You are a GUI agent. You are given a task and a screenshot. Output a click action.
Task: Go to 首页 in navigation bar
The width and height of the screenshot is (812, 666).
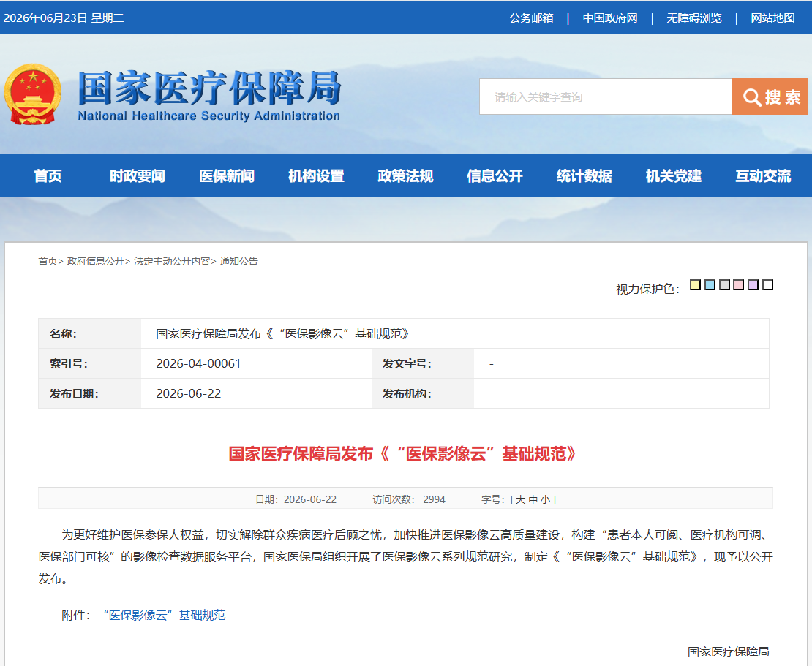tap(48, 176)
